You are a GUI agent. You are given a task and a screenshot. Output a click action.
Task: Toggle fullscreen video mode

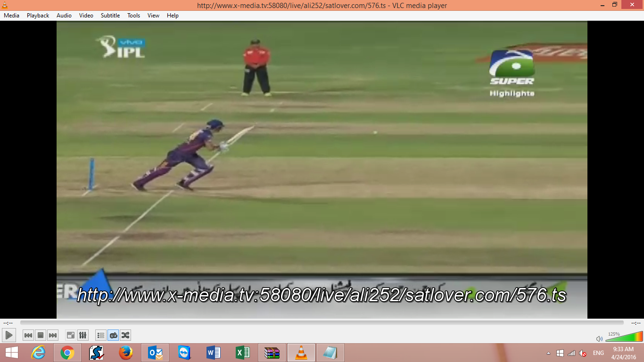70,335
